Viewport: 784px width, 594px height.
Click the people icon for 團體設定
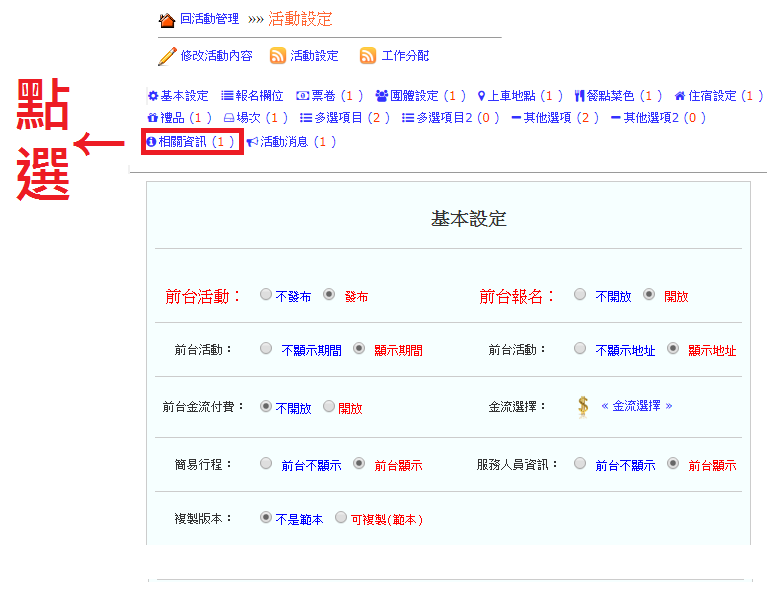(381, 96)
